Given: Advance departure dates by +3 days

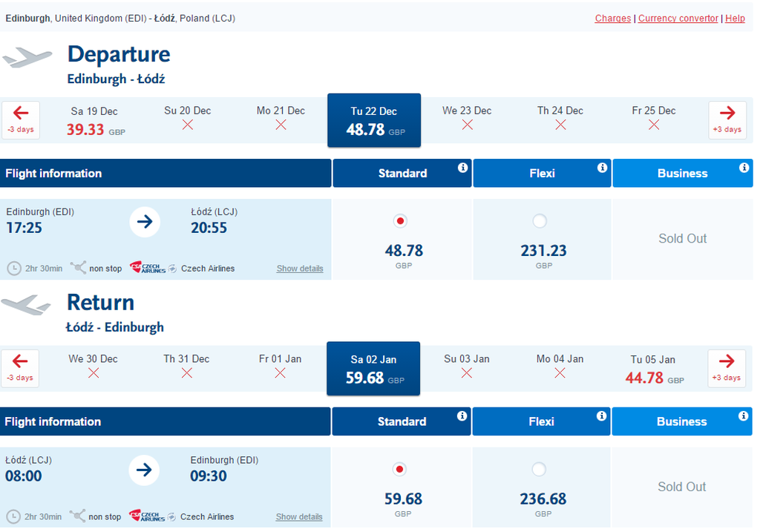Looking at the screenshot, I should tap(727, 119).
